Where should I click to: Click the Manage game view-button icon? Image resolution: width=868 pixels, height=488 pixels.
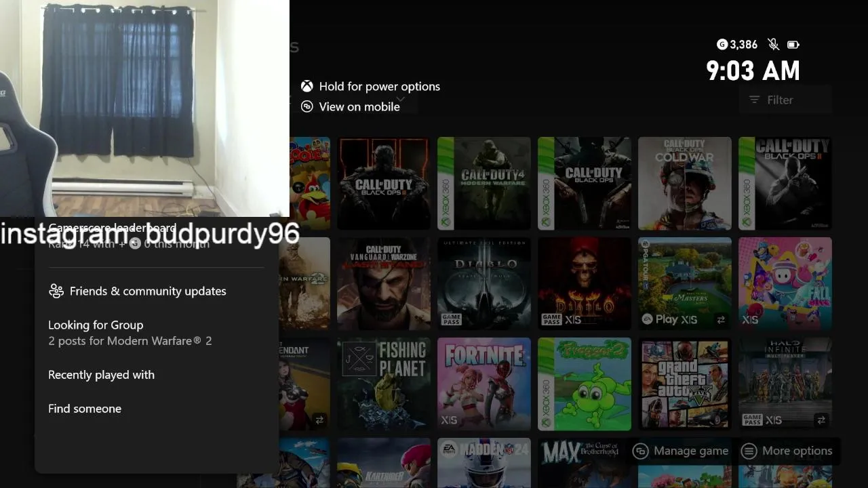[640, 451]
